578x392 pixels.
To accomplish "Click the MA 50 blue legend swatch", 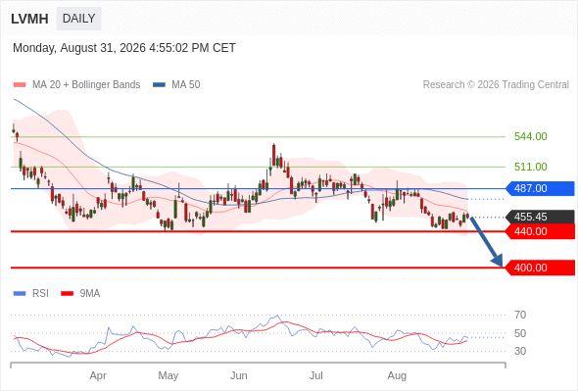I will pyautogui.click(x=159, y=85).
